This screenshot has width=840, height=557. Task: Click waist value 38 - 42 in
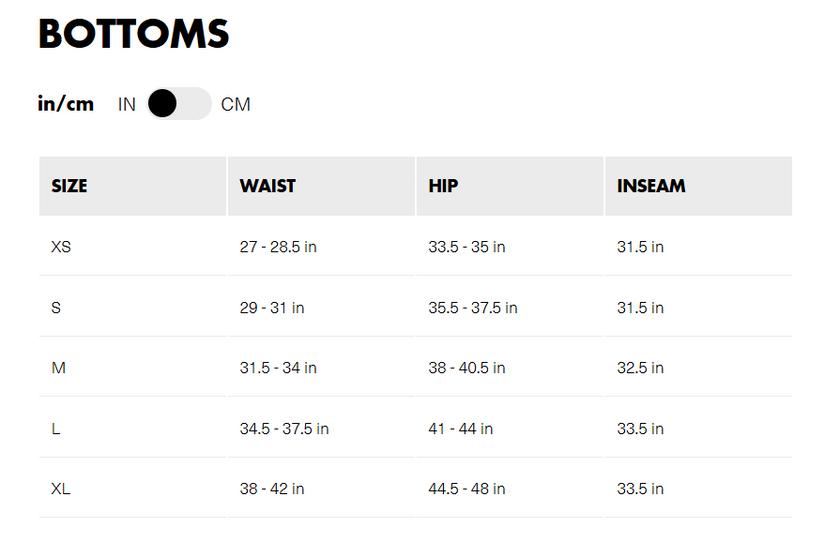click(x=272, y=489)
